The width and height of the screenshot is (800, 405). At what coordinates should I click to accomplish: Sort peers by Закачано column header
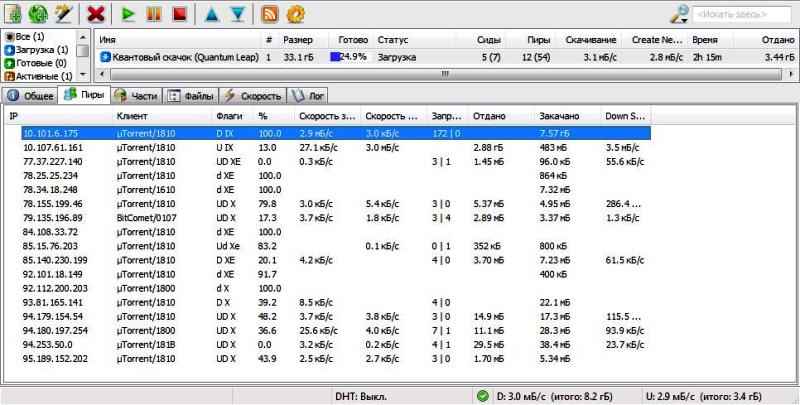pyautogui.click(x=567, y=116)
